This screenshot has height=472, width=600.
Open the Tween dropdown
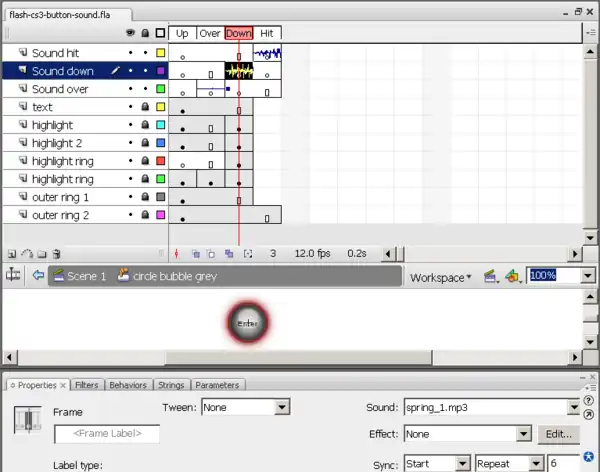tap(282, 407)
